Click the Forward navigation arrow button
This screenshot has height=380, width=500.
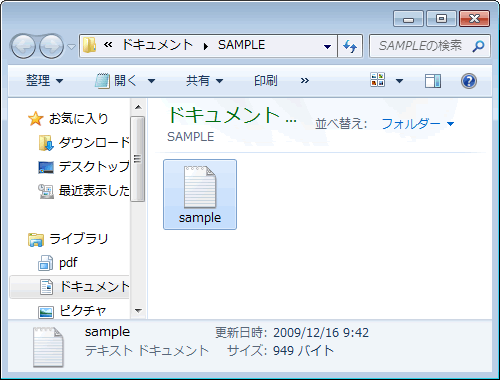coord(51,46)
